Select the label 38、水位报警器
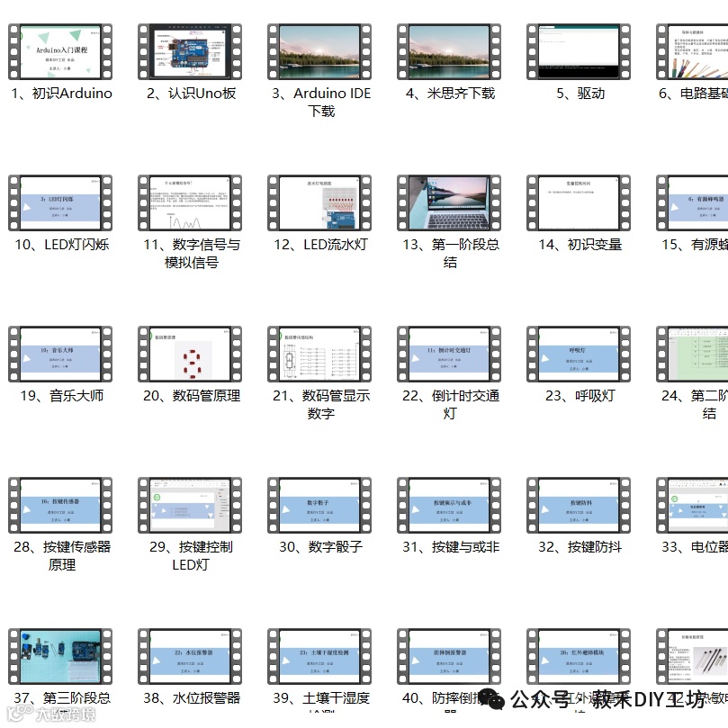Viewport: 728px width, 728px height. [192, 697]
